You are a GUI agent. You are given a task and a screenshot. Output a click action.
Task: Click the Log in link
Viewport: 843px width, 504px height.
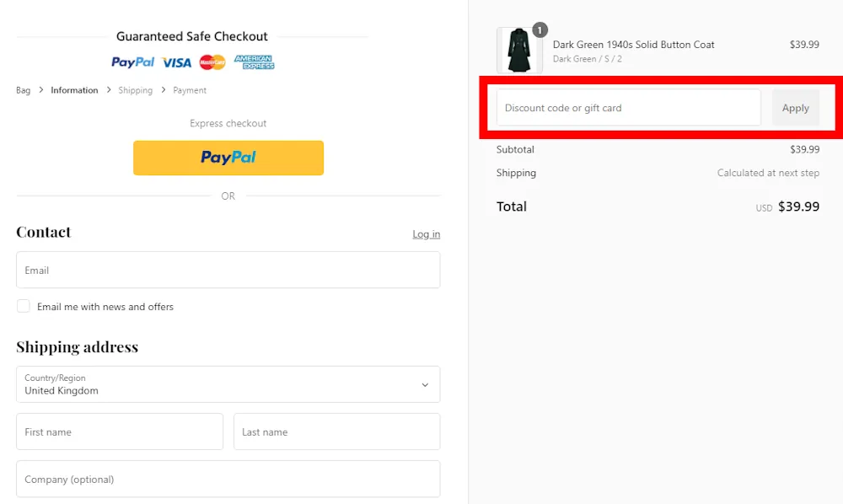coord(426,234)
